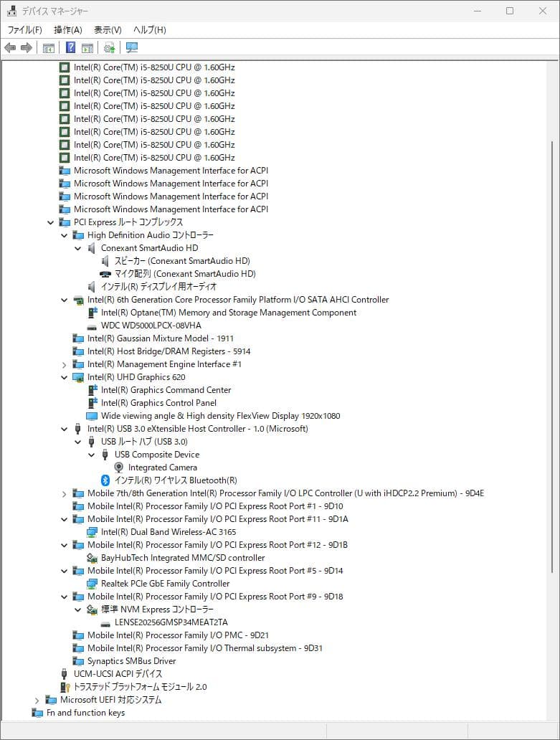Select the WDC WD5000LPCX-08VHA disk drive
Image resolution: width=560 pixels, height=740 pixels.
(x=151, y=326)
